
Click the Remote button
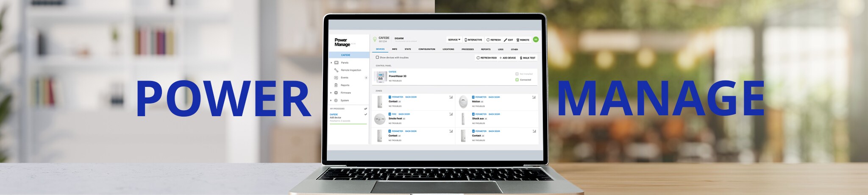(x=523, y=40)
